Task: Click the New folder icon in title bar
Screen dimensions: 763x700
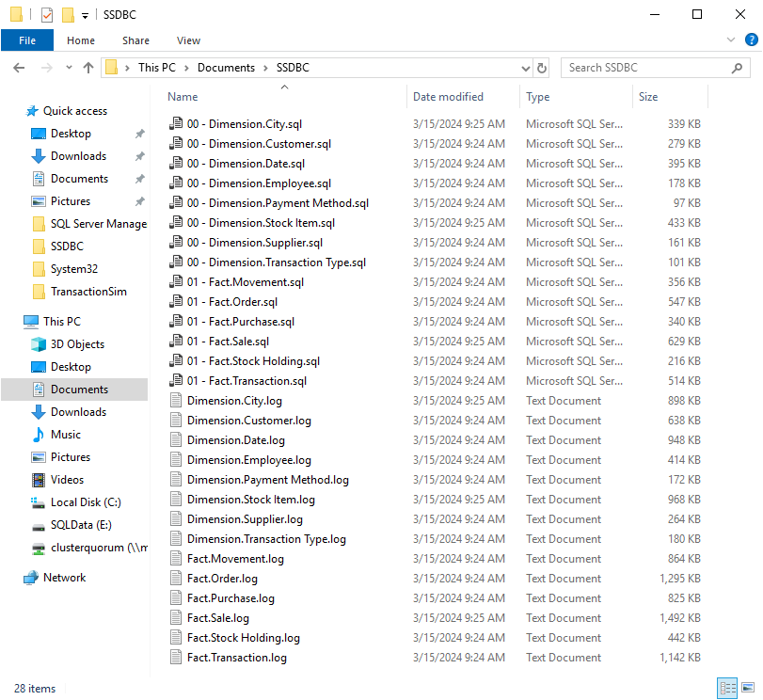Action: point(68,15)
